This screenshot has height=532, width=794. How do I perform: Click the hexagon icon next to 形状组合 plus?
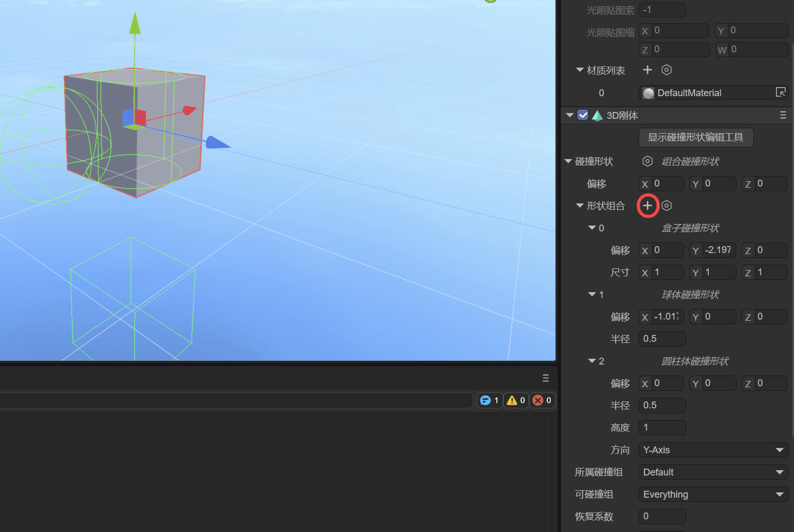pos(667,206)
